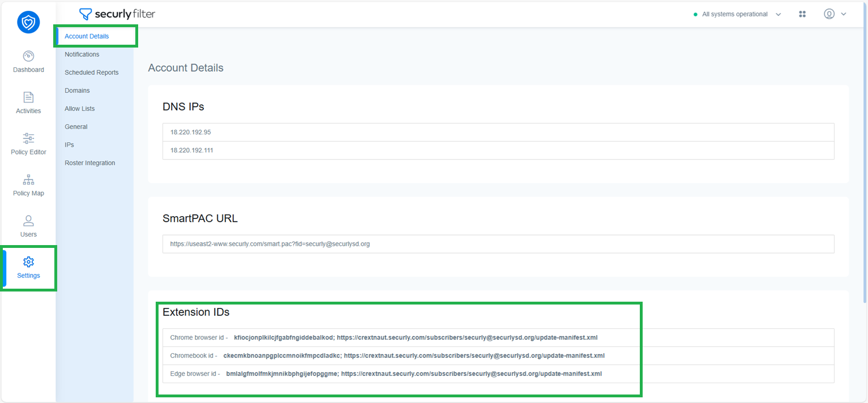This screenshot has height=403, width=868.
Task: Click the Securly Filter funnel logo
Action: click(x=85, y=14)
